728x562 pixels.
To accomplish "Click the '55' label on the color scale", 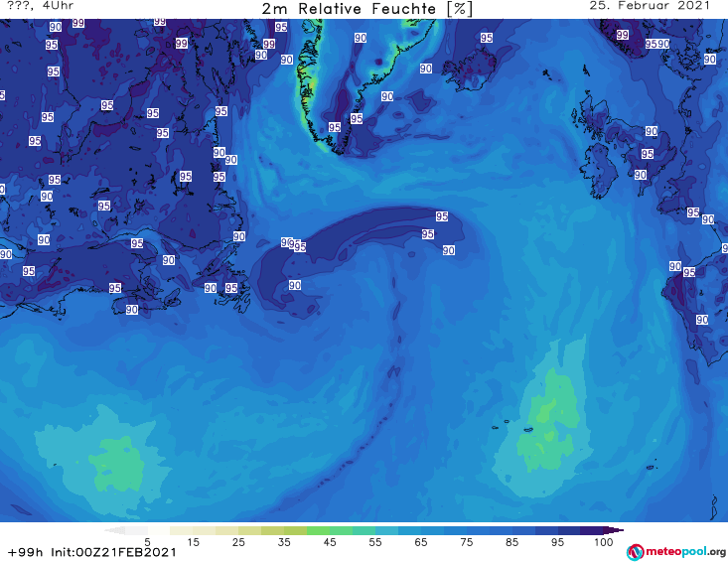I will 375,541.
